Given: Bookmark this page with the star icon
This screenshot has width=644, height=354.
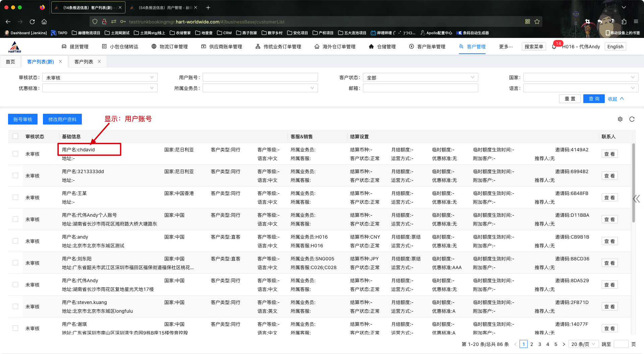Looking at the screenshot, I should pyautogui.click(x=537, y=22).
